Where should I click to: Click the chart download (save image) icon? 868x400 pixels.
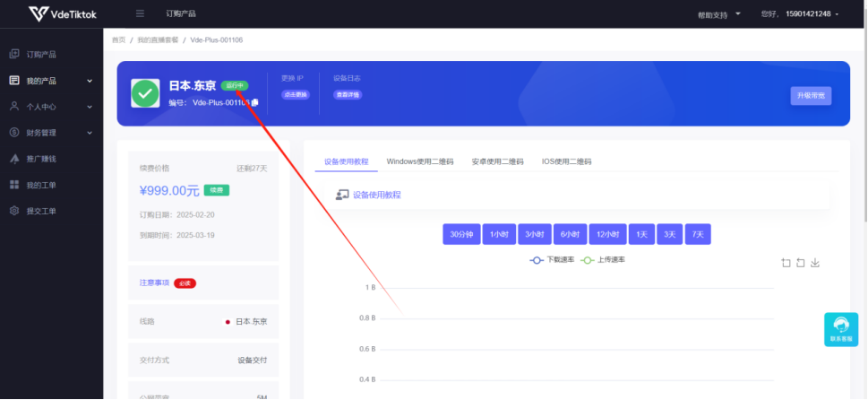pos(815,263)
